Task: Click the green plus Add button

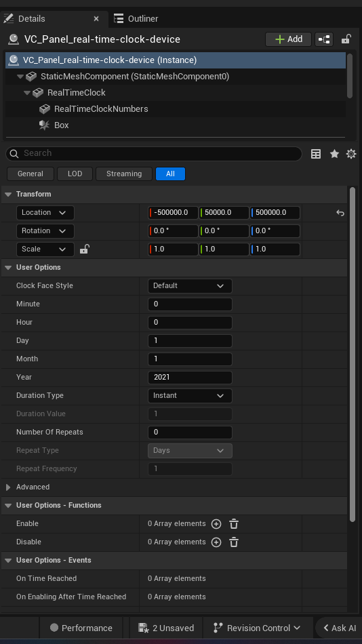Action: tap(289, 39)
